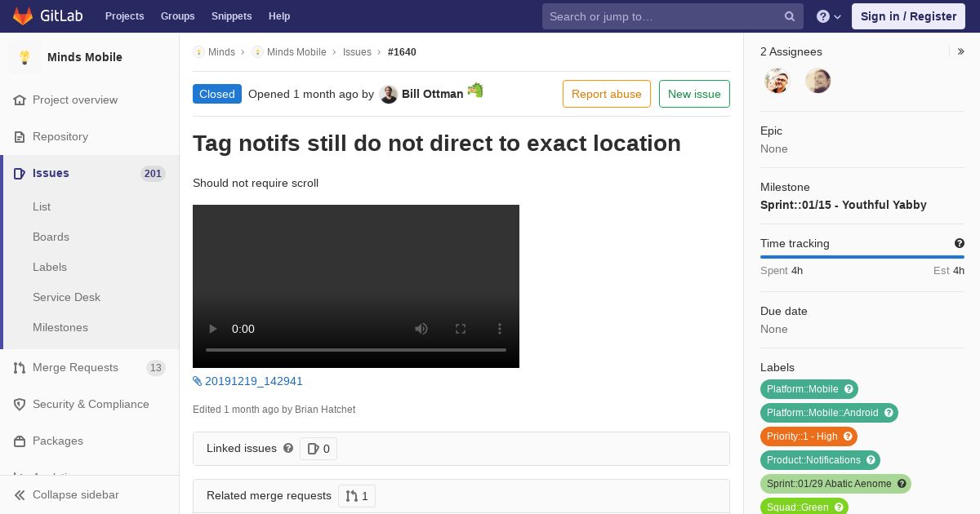Click the Sprint::01/29 Abatic Aenome label
980x514 pixels.
click(x=829, y=484)
